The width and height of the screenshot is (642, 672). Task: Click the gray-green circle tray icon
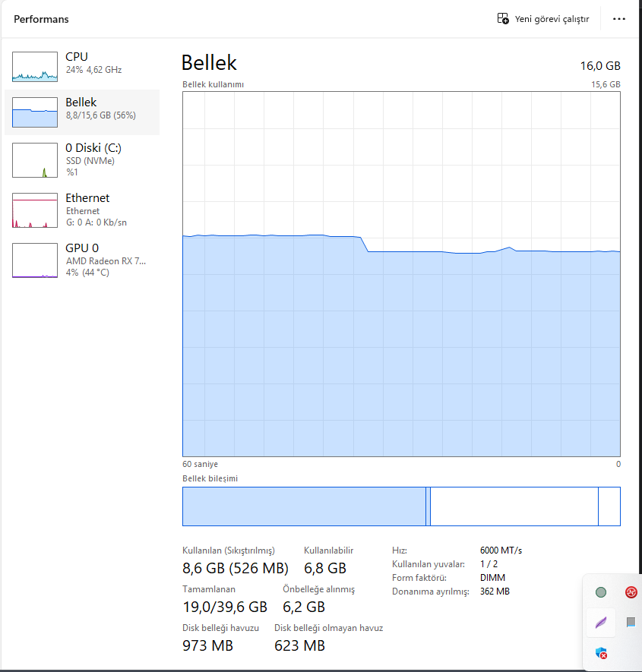coord(601,592)
